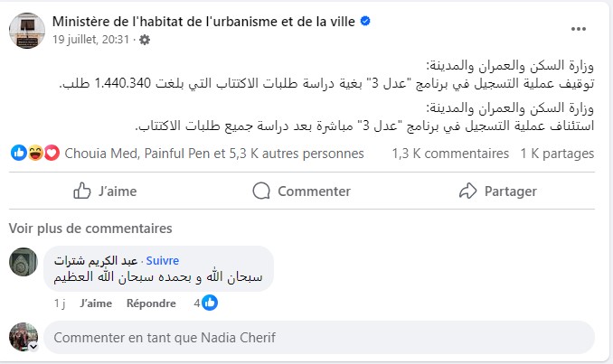Open the ministry page profile picture
Viewport: 613px width, 364px height.
tap(27, 30)
